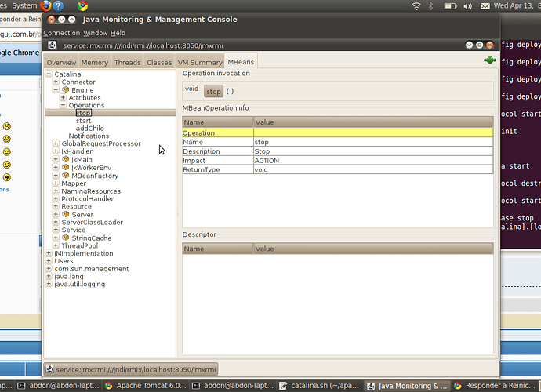The image size is (541, 392).
Task: Click the ACTION value cell
Action: pos(373,160)
